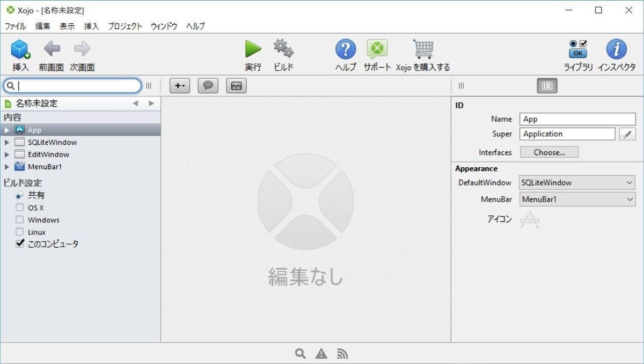Go forward with the 次画面 arrow
The height and width of the screenshot is (364, 644).
(82, 49)
